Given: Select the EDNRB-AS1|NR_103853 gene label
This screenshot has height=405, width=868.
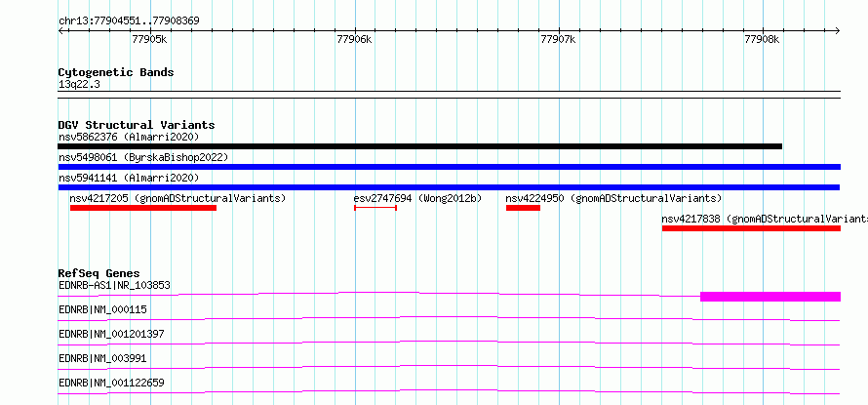Looking at the screenshot, I should click(x=114, y=285).
